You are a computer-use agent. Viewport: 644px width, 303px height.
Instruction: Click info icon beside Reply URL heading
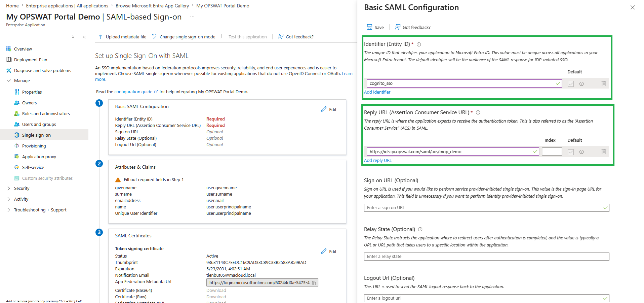click(x=478, y=113)
